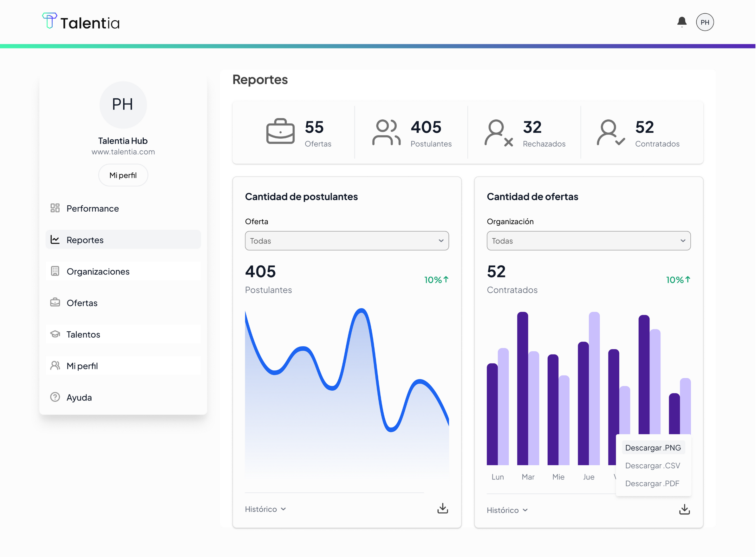The width and height of the screenshot is (756, 557).
Task: Click the PH profile avatar
Action: (x=705, y=22)
